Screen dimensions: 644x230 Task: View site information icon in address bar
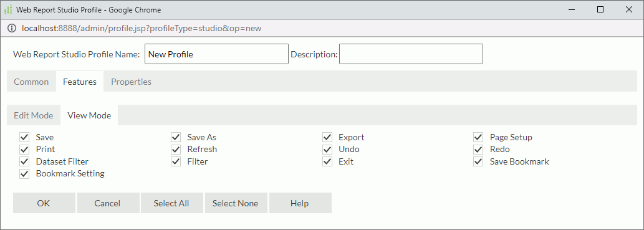(x=12, y=28)
